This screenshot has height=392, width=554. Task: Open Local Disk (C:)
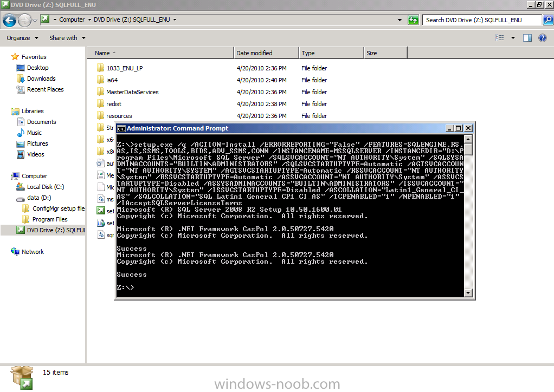pos(45,187)
